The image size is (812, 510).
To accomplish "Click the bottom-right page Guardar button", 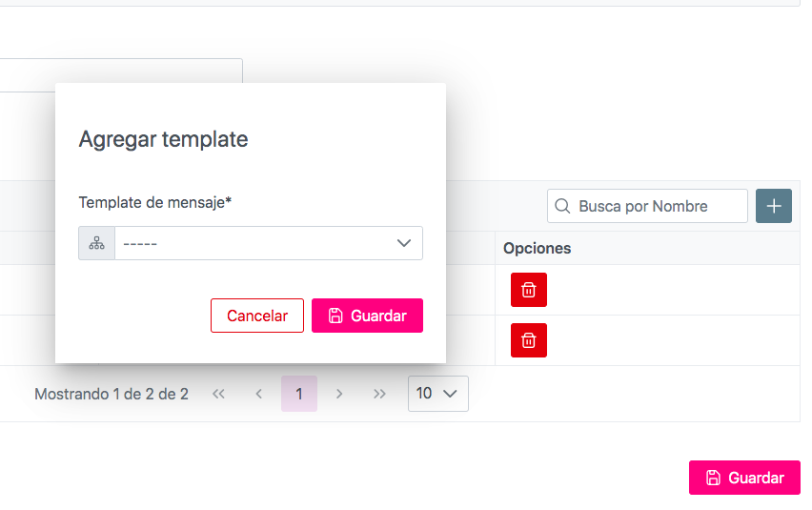I will click(744, 478).
